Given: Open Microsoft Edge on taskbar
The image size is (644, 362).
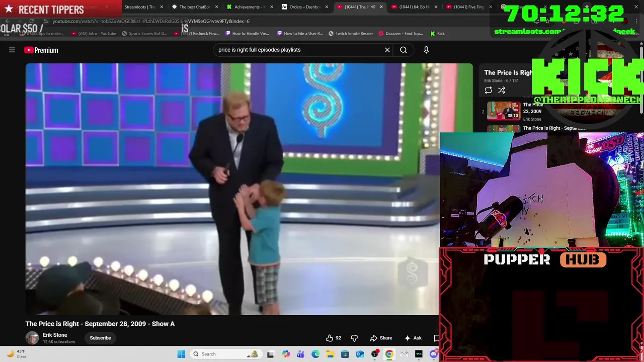Looking at the screenshot, I should [315, 354].
